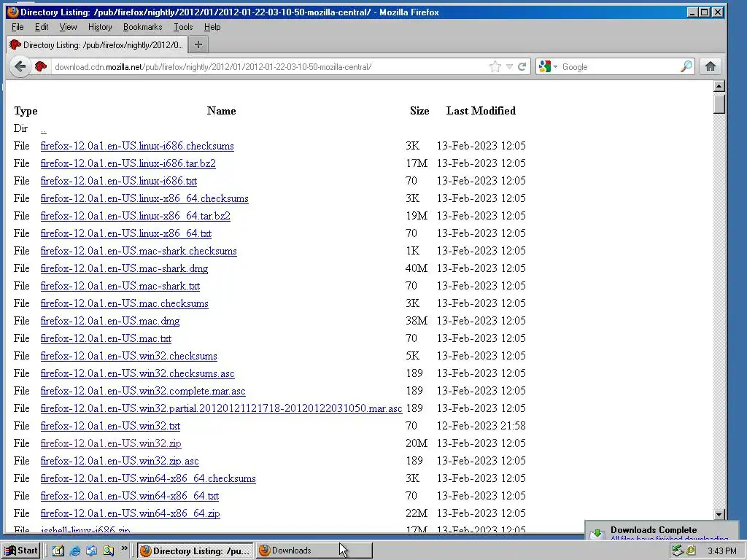
Task: Click the page scrollbar down arrow
Action: click(719, 514)
